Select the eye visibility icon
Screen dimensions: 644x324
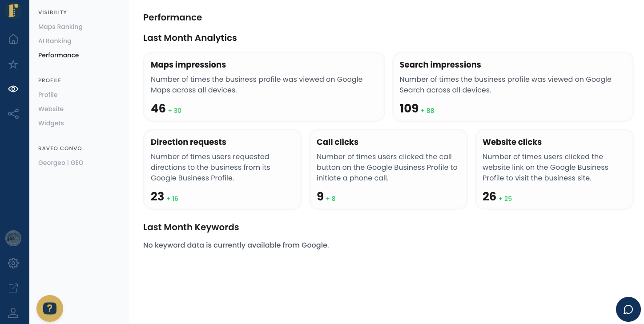pyautogui.click(x=13, y=89)
